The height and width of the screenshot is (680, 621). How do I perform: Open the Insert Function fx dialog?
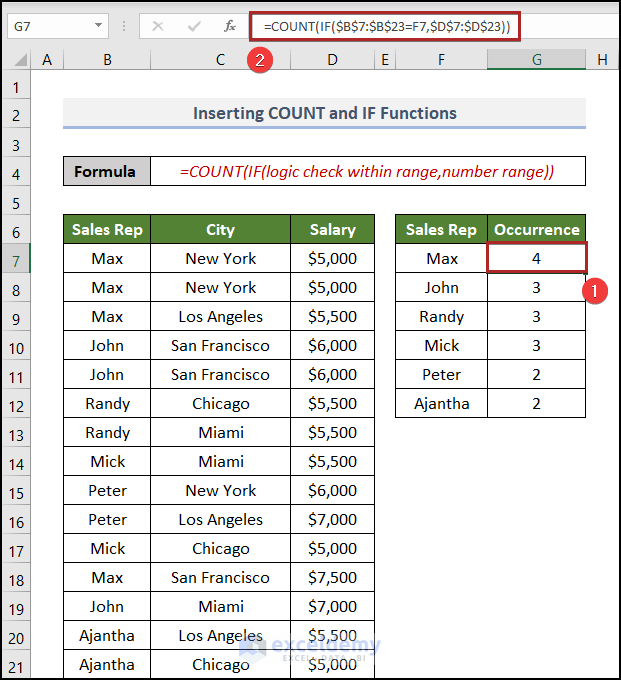click(229, 26)
